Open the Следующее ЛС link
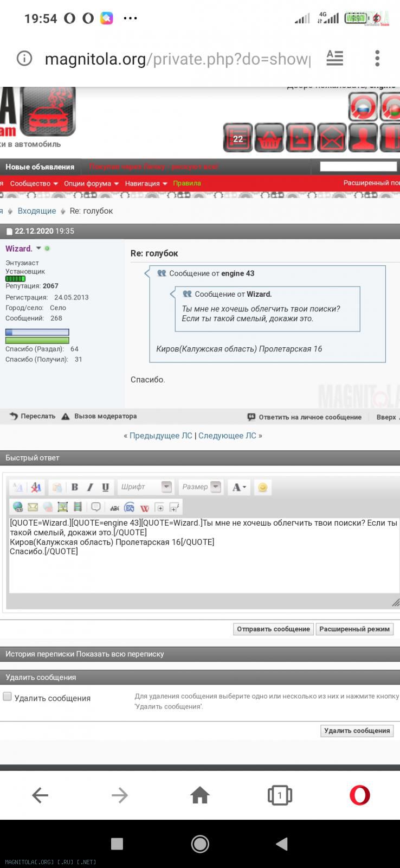This screenshot has height=868, width=400. (x=227, y=436)
